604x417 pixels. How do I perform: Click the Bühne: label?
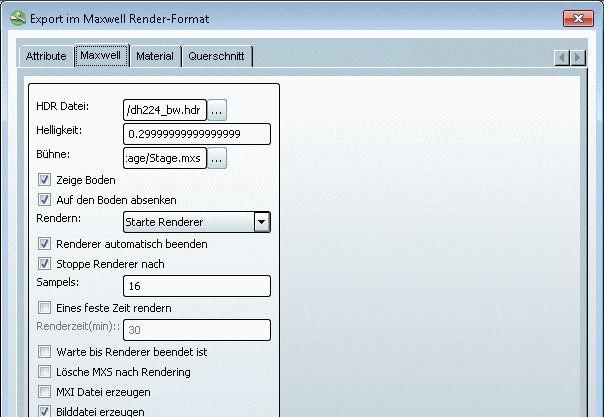[53, 154]
